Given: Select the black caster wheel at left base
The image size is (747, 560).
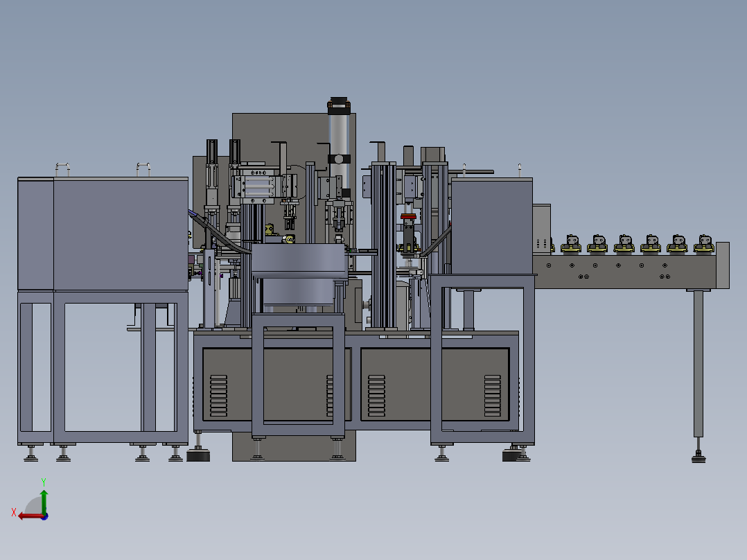Looking at the screenshot, I should tap(198, 455).
